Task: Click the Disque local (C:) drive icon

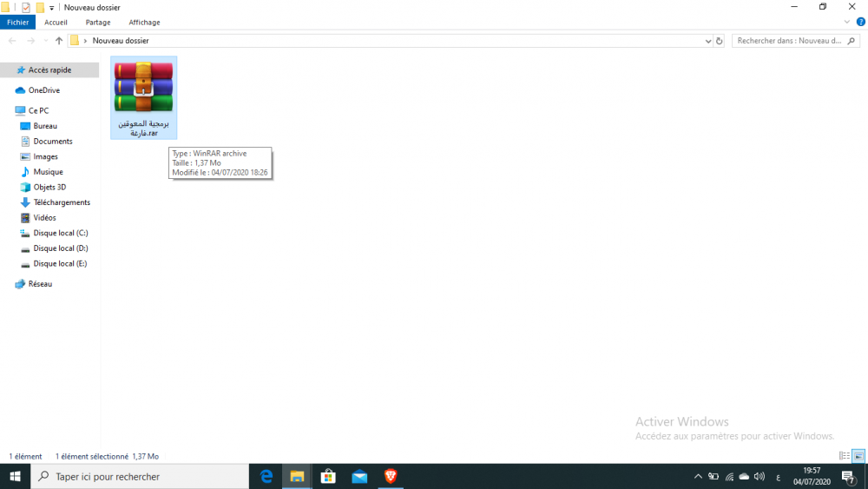Action: coord(25,233)
